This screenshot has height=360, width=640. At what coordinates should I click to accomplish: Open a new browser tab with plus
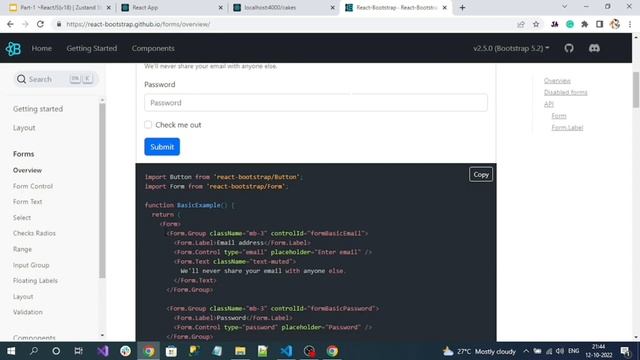pos(462,7)
